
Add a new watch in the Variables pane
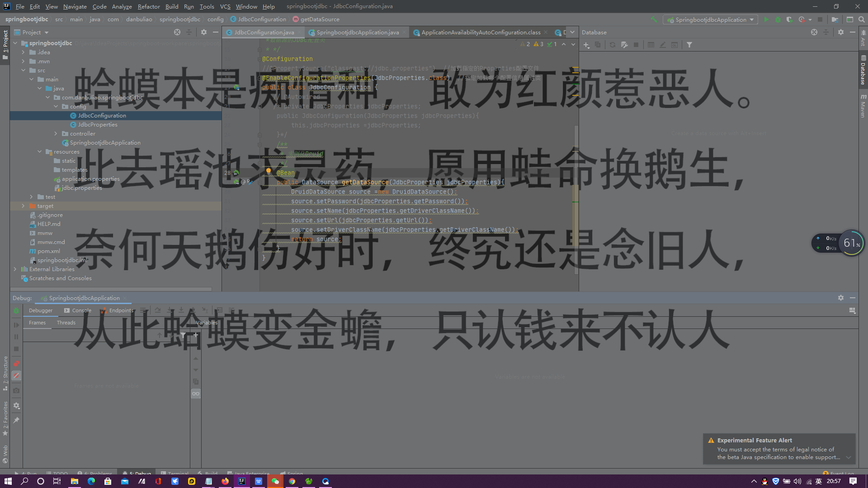click(x=196, y=335)
